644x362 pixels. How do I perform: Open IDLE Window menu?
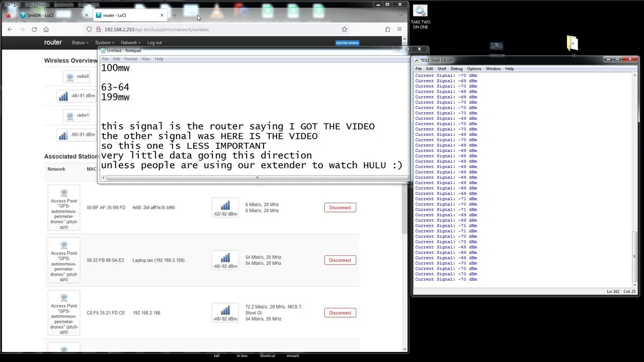[x=493, y=68]
